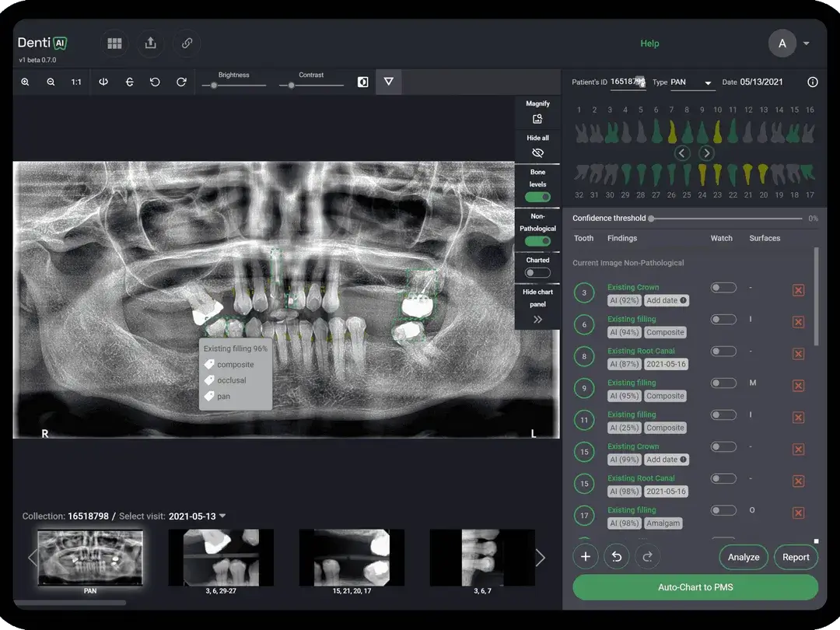Disable the Bone levels overlay toggle
The width and height of the screenshot is (840, 630).
[537, 197]
